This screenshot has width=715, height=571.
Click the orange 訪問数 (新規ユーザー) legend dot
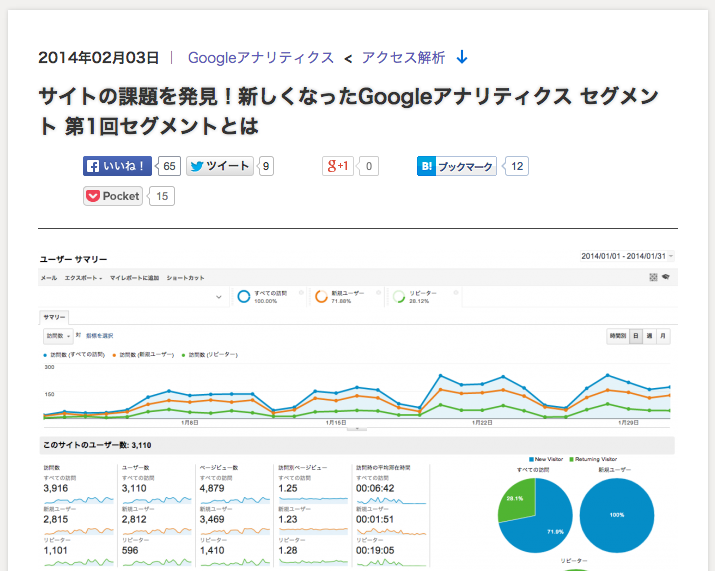tap(114, 355)
